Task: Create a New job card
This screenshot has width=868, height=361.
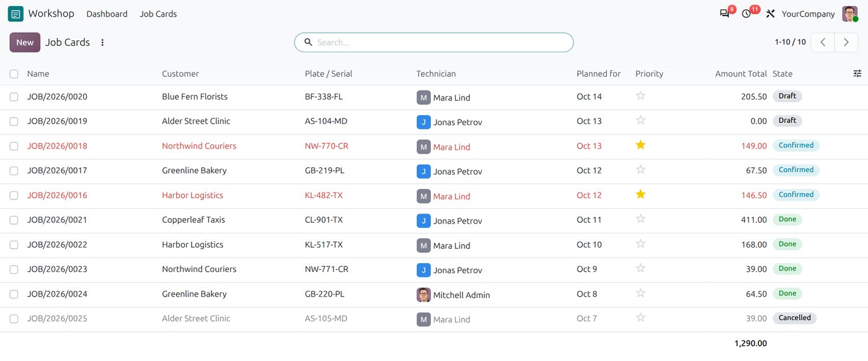Action: pos(25,42)
